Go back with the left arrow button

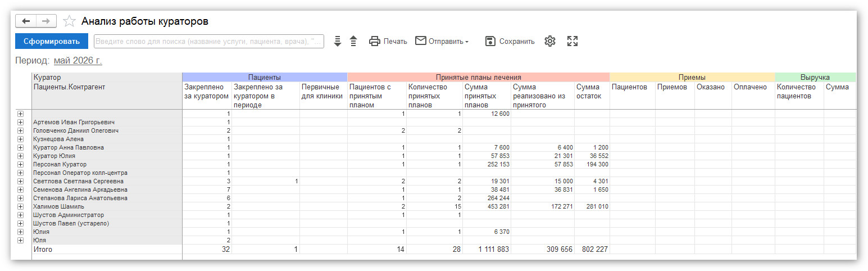click(26, 21)
